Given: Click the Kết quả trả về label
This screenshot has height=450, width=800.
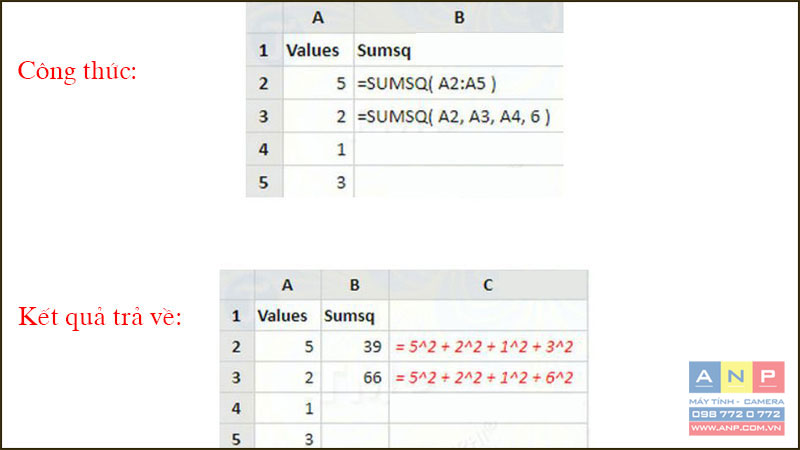Looking at the screenshot, I should tap(100, 318).
